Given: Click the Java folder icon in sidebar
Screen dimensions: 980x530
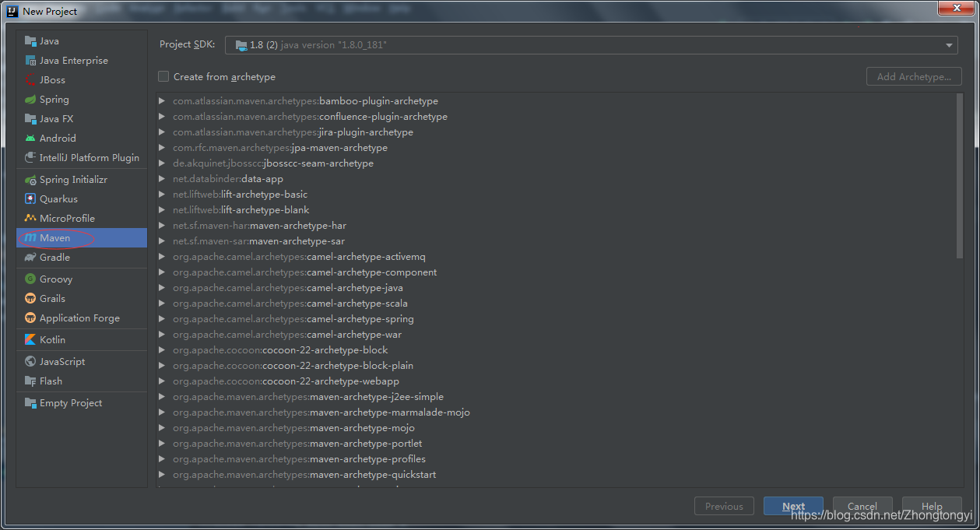Looking at the screenshot, I should coord(30,41).
